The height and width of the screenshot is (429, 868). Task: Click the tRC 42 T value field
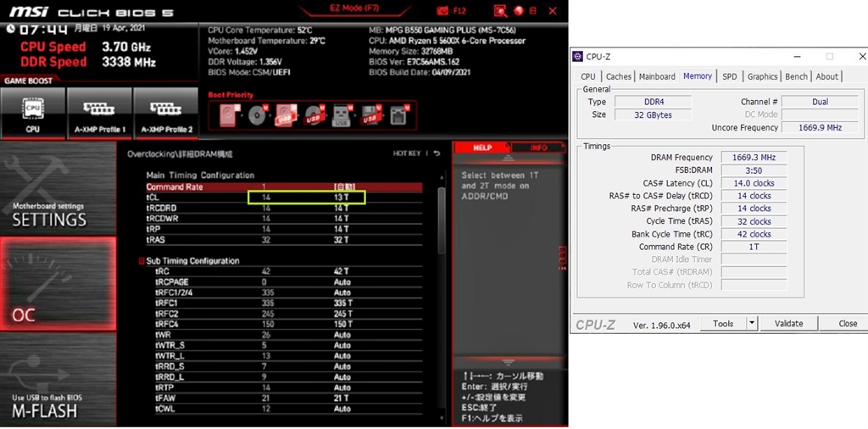(342, 271)
